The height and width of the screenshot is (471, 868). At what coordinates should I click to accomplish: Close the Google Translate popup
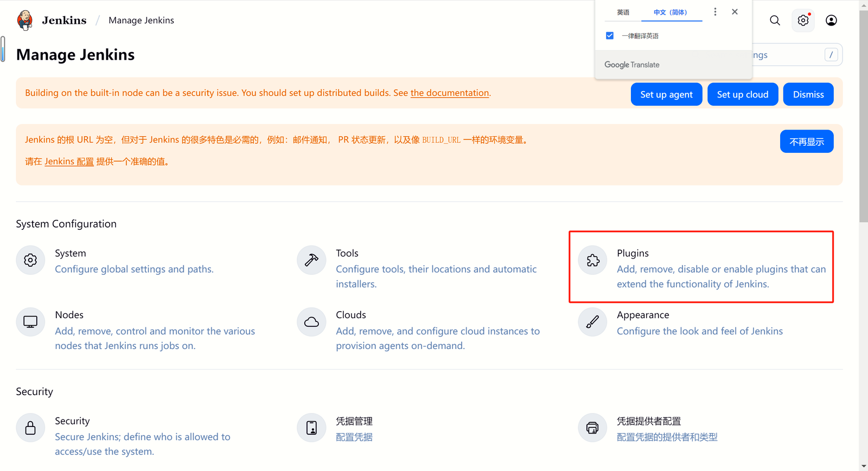tap(735, 12)
